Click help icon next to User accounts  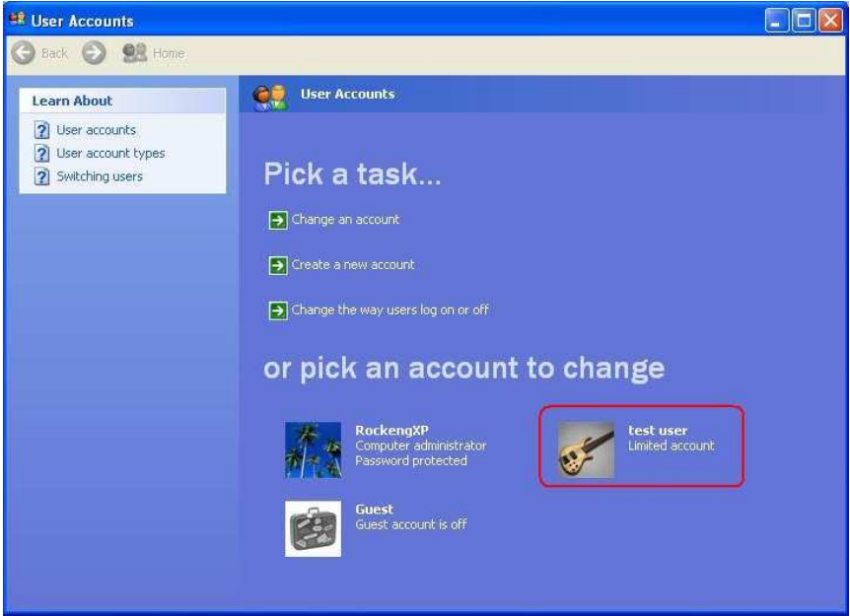pos(41,130)
